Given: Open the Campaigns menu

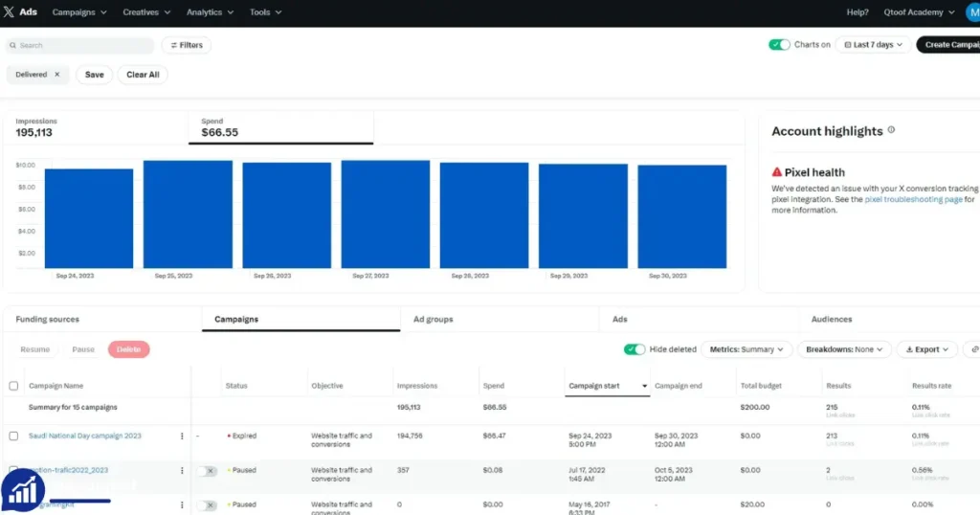Looking at the screenshot, I should [x=79, y=11].
